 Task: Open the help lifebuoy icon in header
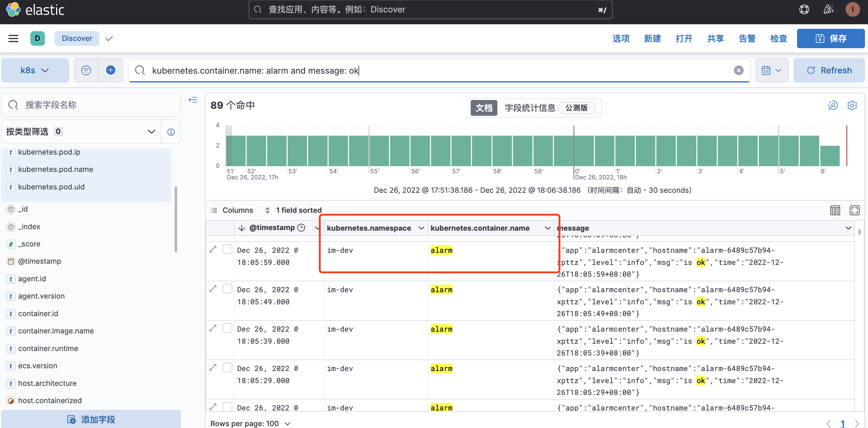[x=804, y=9]
